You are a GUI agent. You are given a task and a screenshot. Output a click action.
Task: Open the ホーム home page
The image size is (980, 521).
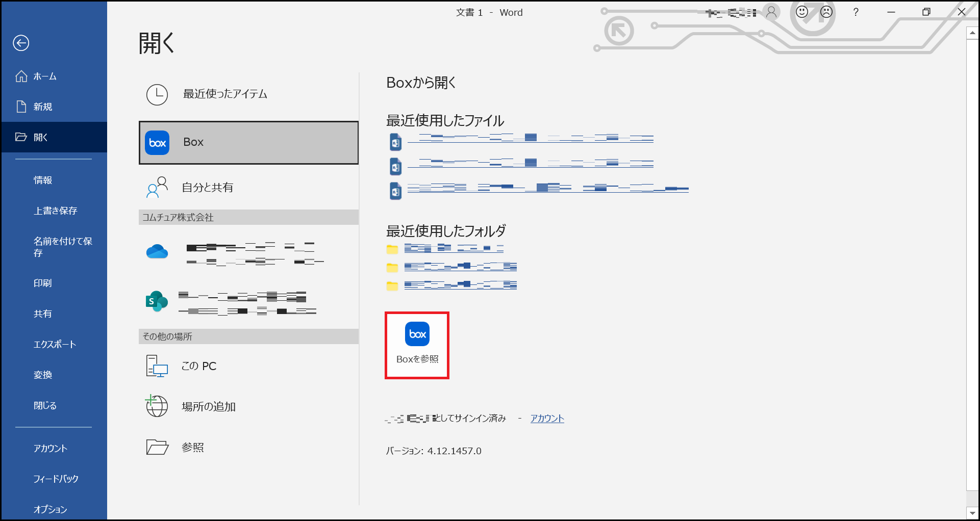54,76
